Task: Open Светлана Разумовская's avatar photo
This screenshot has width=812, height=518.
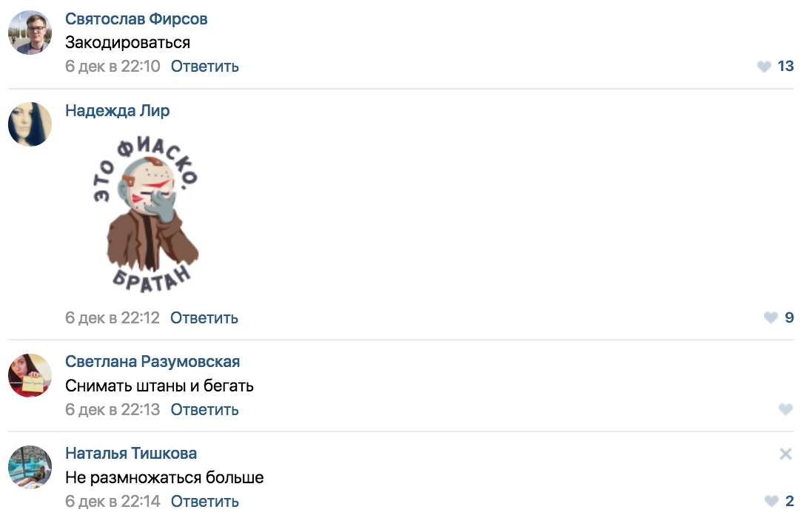Action: coord(30,376)
